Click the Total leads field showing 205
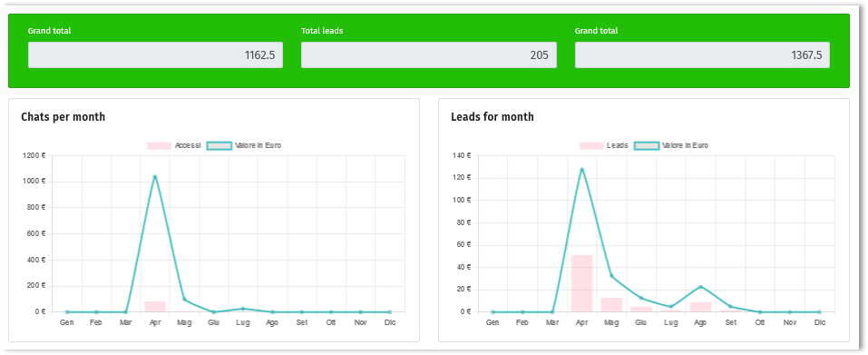The image size is (868, 355). click(x=428, y=54)
